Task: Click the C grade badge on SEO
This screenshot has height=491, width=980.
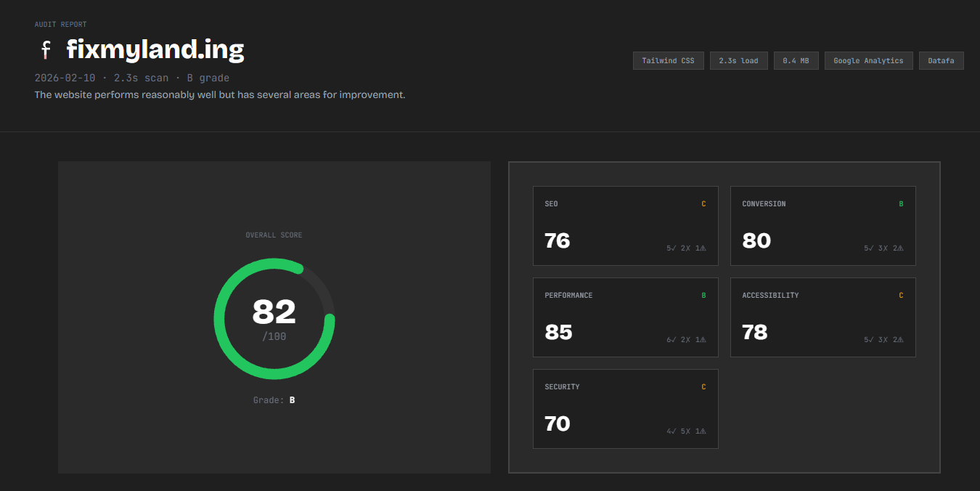Action: [703, 204]
